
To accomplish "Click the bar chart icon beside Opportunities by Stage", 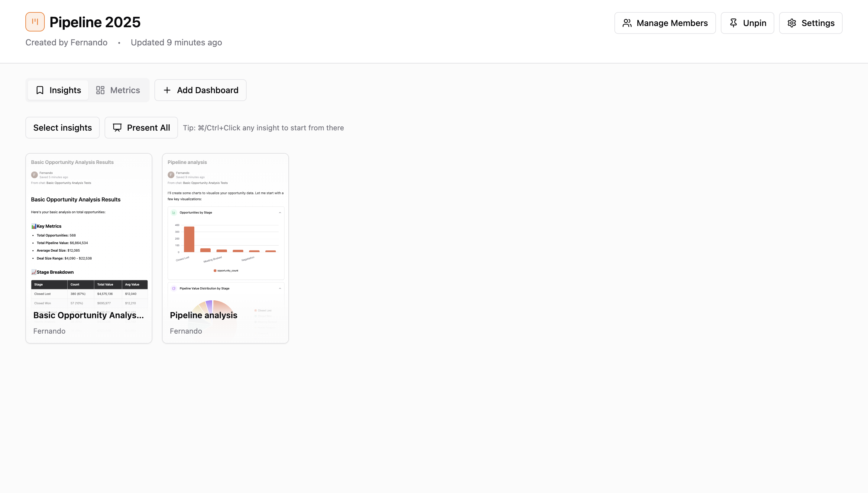I will (x=174, y=212).
